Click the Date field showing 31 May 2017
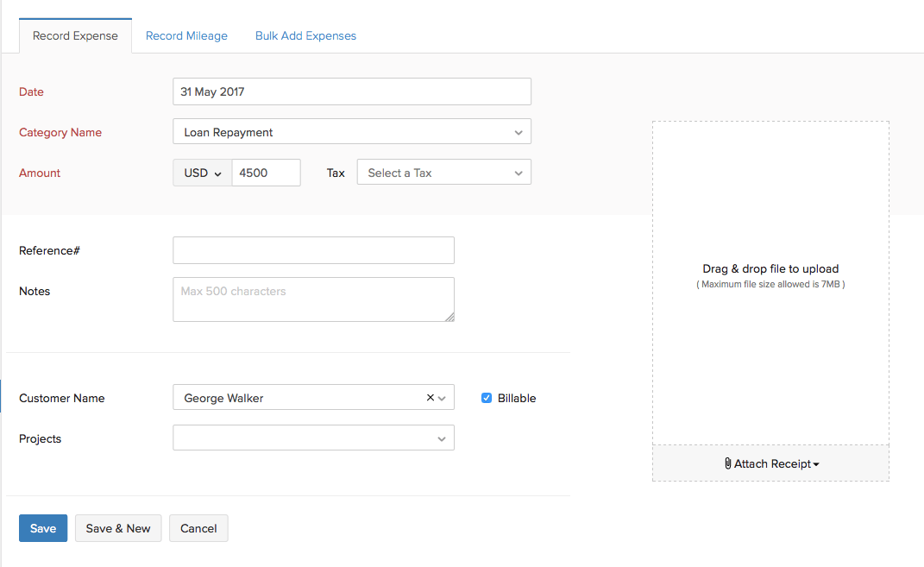Image resolution: width=924 pixels, height=567 pixels. 352,91
